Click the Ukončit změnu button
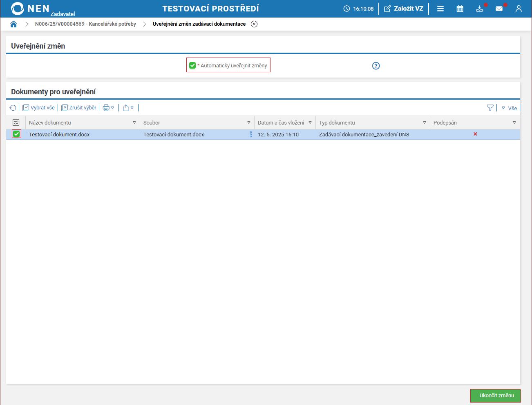 pyautogui.click(x=495, y=396)
